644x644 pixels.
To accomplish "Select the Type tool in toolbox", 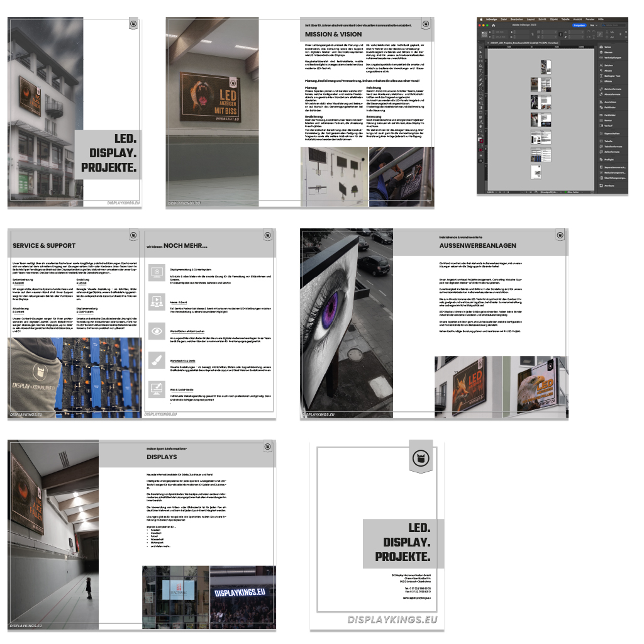I will 480,71.
